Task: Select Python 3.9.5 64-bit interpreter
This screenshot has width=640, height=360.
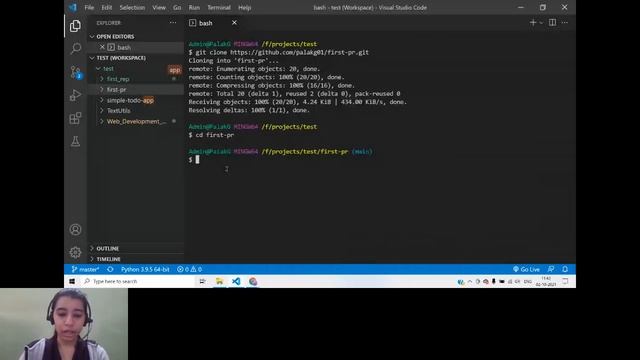Action: tap(145, 269)
